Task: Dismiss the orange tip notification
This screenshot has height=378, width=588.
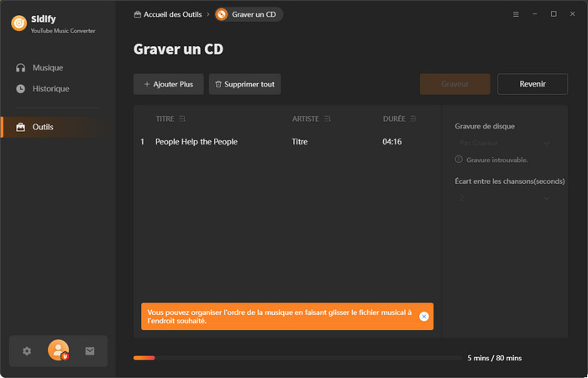Action: click(x=423, y=316)
